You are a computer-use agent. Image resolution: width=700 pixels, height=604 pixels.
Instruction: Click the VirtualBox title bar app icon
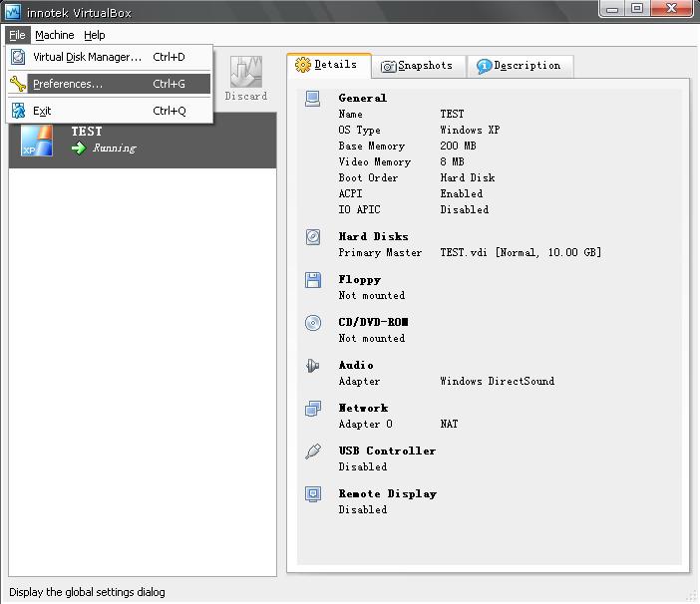13,12
